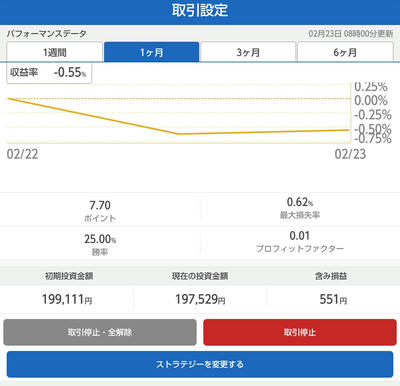This screenshot has height=386, width=400.
Task: Switch to the 6ヶ月 tab
Action: coord(345,52)
